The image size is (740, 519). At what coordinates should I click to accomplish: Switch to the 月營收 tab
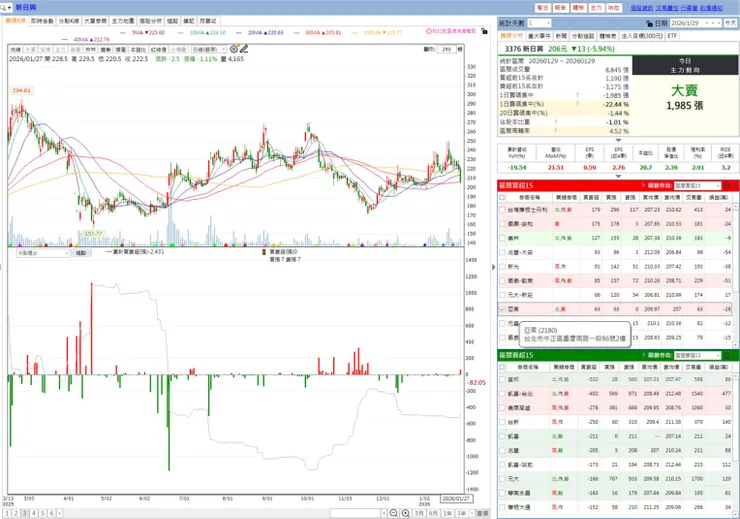click(x=208, y=21)
